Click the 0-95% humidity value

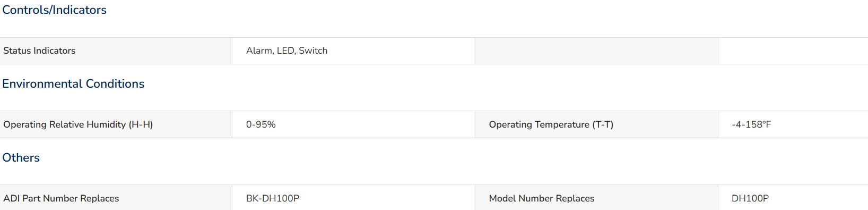coord(261,124)
